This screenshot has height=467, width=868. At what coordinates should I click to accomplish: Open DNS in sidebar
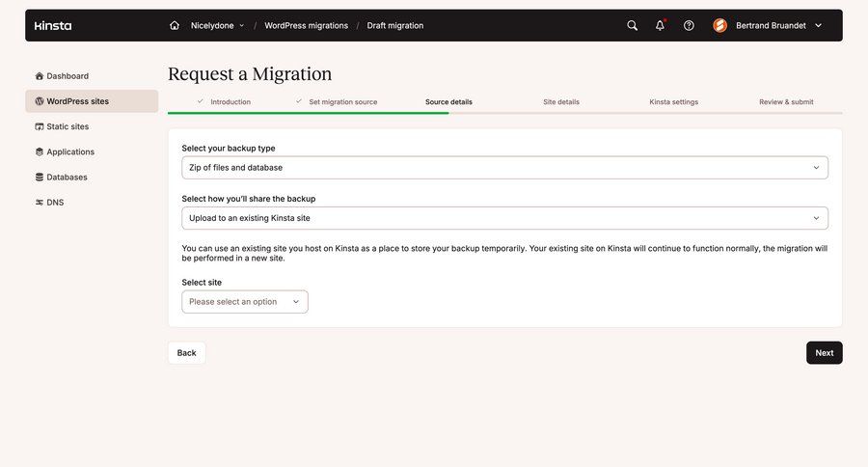pyautogui.click(x=55, y=203)
